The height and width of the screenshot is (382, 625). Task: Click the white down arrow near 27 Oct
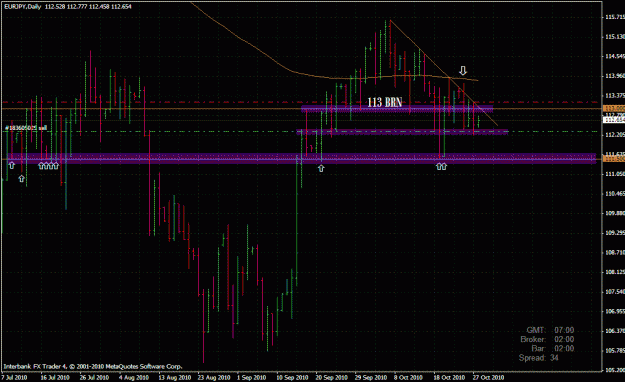pos(462,71)
